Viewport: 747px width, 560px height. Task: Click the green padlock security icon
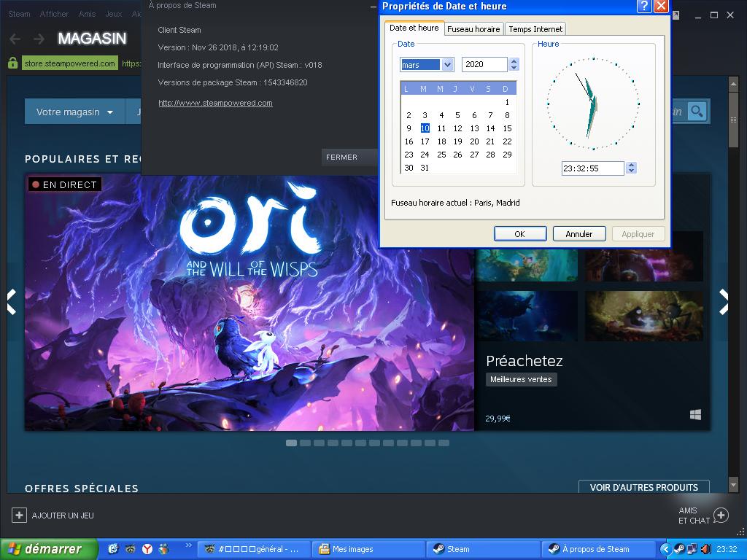click(x=13, y=63)
